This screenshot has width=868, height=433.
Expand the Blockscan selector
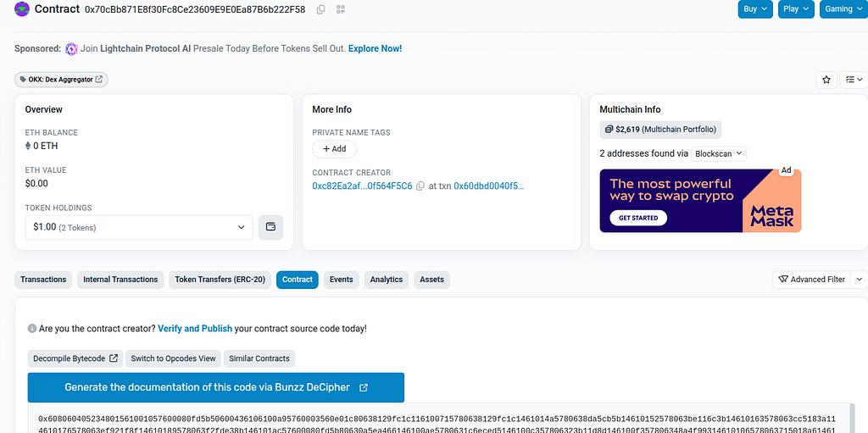pos(718,153)
